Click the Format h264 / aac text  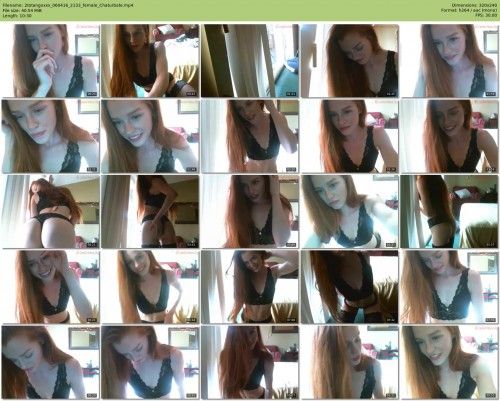point(469,10)
